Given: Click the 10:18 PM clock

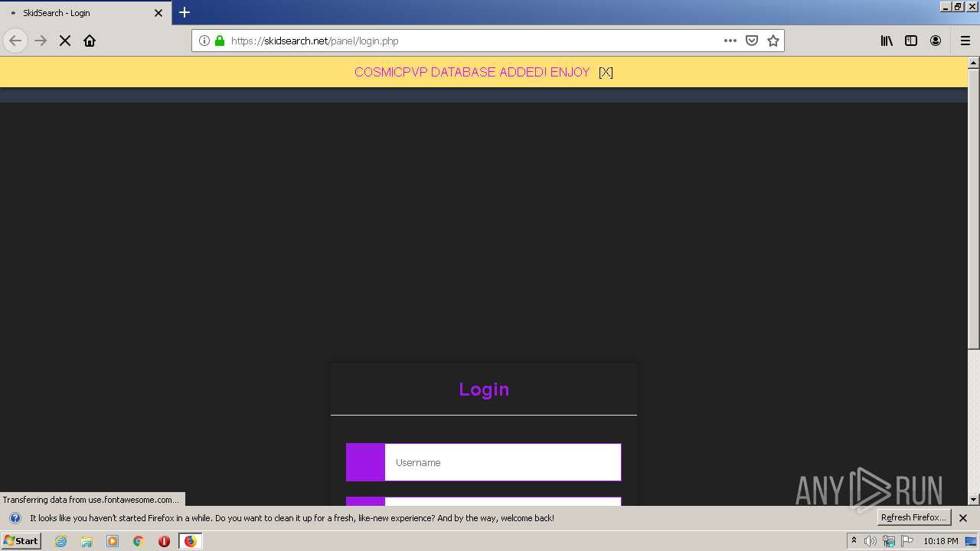Looking at the screenshot, I should point(941,541).
